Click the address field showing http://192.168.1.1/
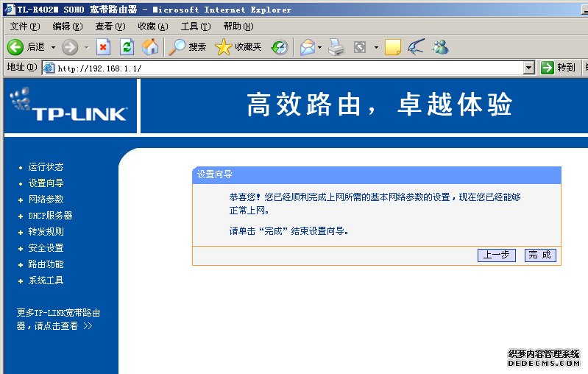Screen dimensions: 588x374 pos(283,68)
